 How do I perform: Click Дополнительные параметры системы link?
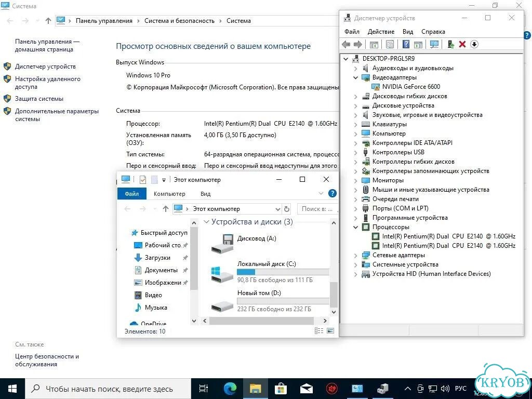pos(57,115)
